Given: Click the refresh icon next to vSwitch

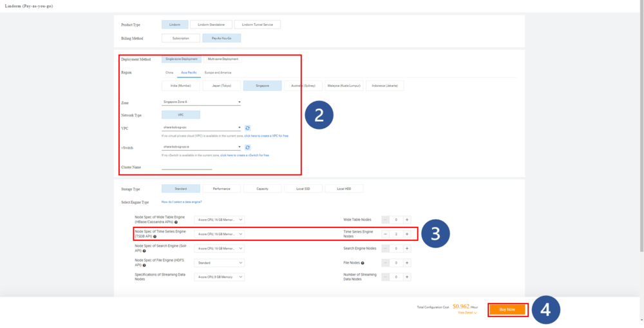Looking at the screenshot, I should pyautogui.click(x=248, y=147).
